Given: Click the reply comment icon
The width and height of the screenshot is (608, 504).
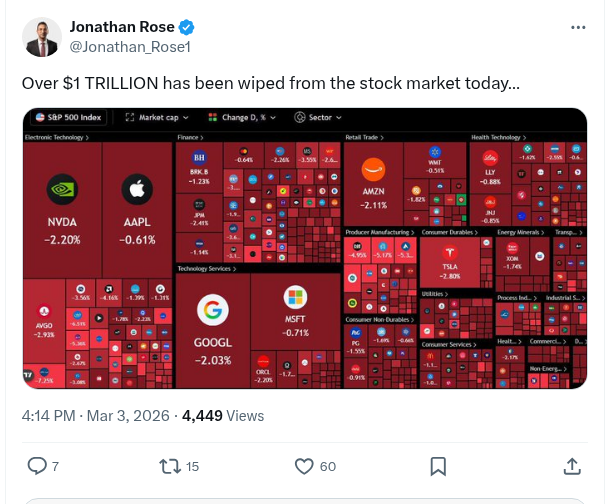Looking at the screenshot, I should (x=37, y=466).
